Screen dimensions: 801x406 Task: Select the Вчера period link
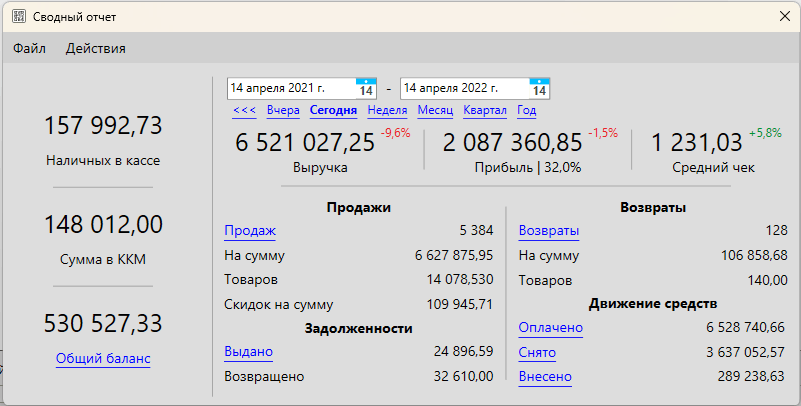coord(283,110)
